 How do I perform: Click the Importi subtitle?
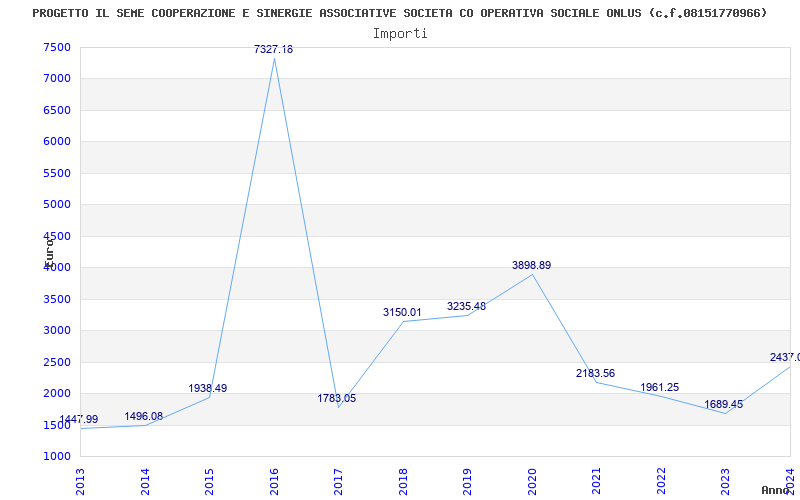[400, 34]
